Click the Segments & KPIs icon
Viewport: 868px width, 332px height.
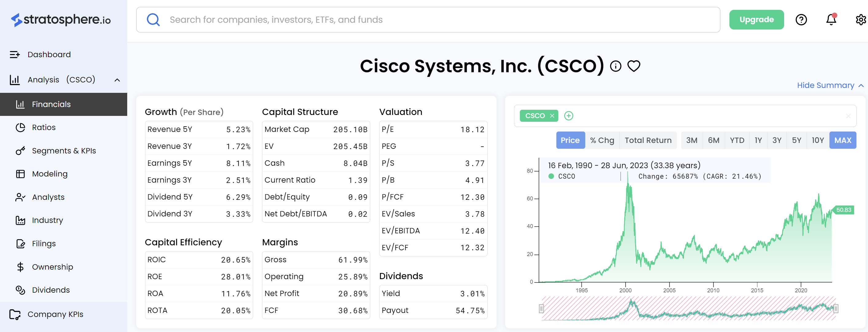tap(20, 151)
